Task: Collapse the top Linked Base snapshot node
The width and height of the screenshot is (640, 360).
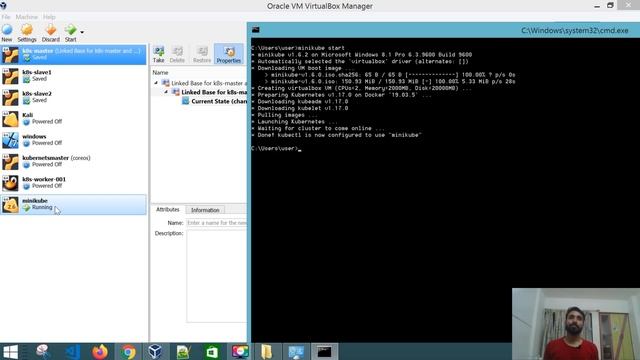Action: click(x=156, y=83)
